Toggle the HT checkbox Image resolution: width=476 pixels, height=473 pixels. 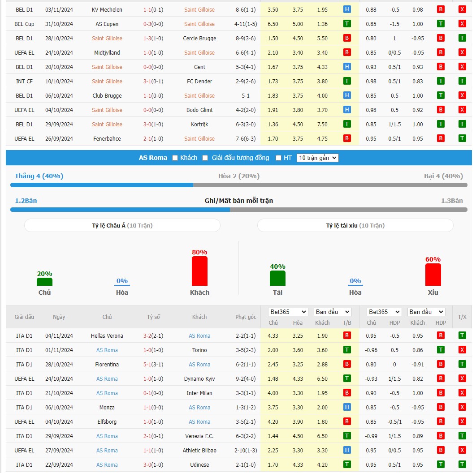click(x=278, y=158)
